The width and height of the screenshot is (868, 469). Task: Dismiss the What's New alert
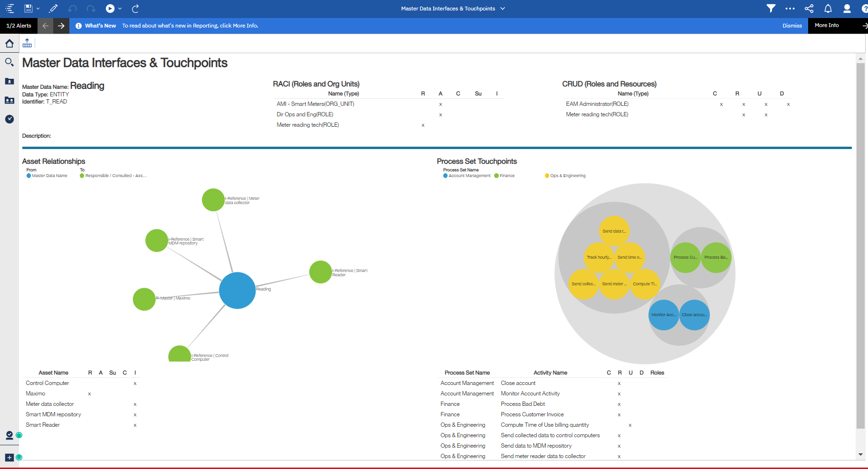(792, 26)
